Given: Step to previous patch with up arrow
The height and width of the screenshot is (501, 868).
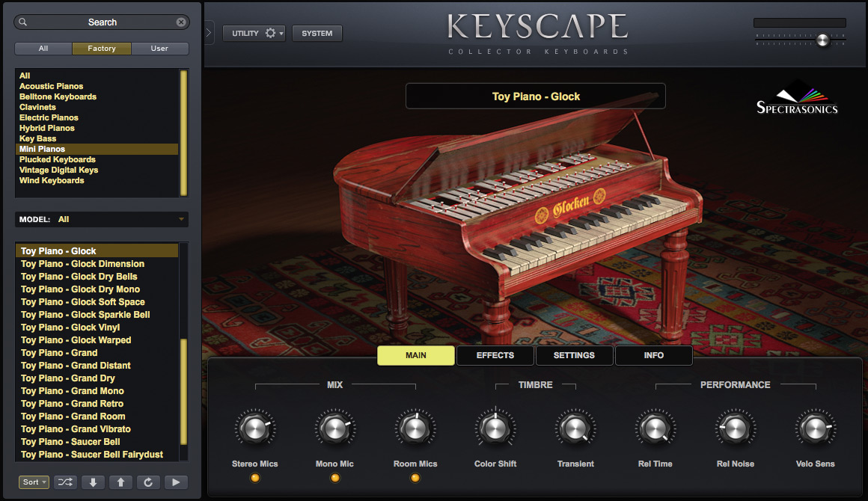Looking at the screenshot, I should click(x=120, y=482).
